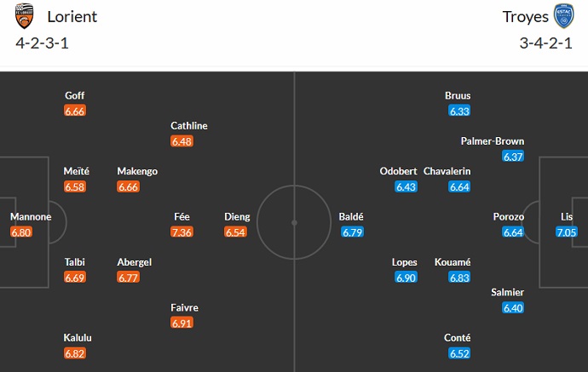Select Porozo's 6.64 rating badge

click(x=514, y=232)
